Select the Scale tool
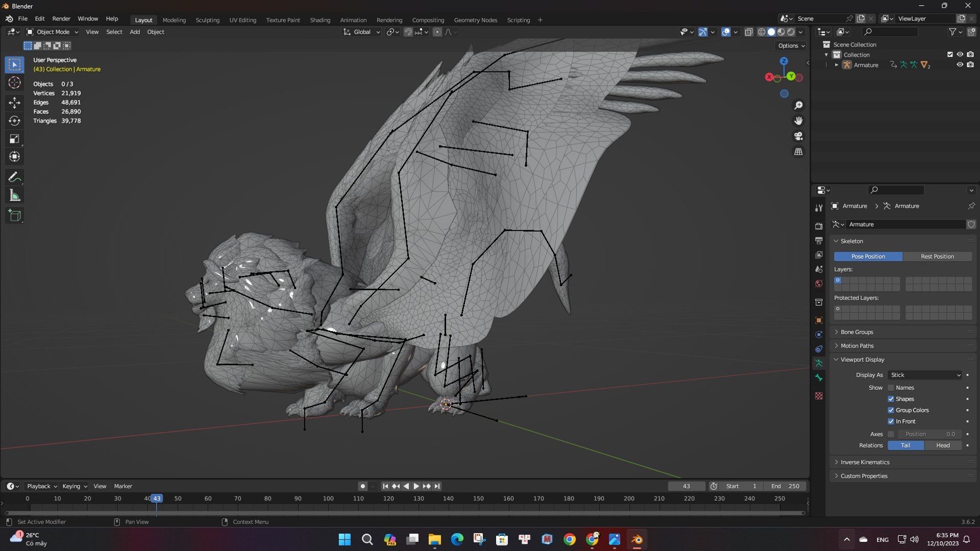Screen dimensions: 980x551 [x=14, y=139]
